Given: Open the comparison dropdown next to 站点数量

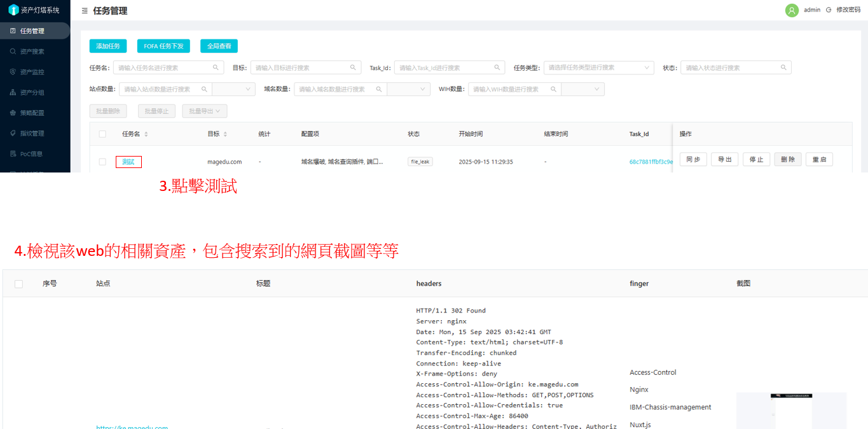Looking at the screenshot, I should pos(233,89).
